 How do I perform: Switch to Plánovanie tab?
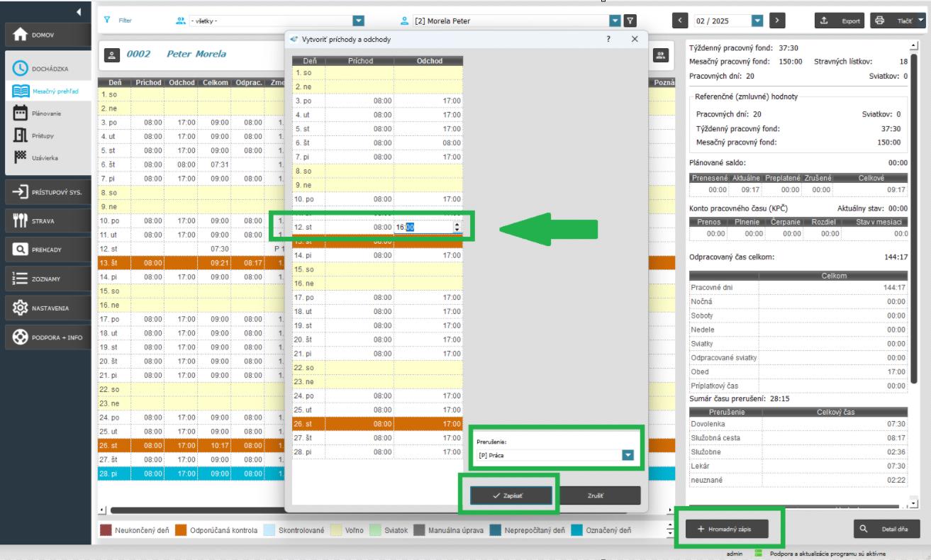(47, 115)
